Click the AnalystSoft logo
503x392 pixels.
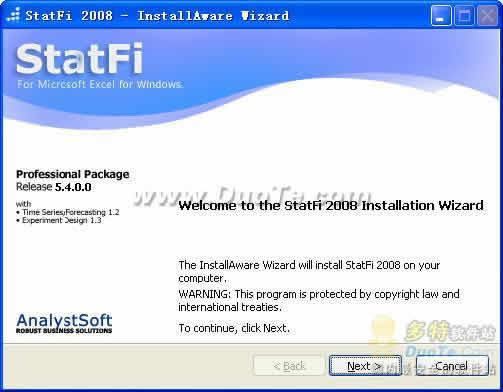[64, 323]
